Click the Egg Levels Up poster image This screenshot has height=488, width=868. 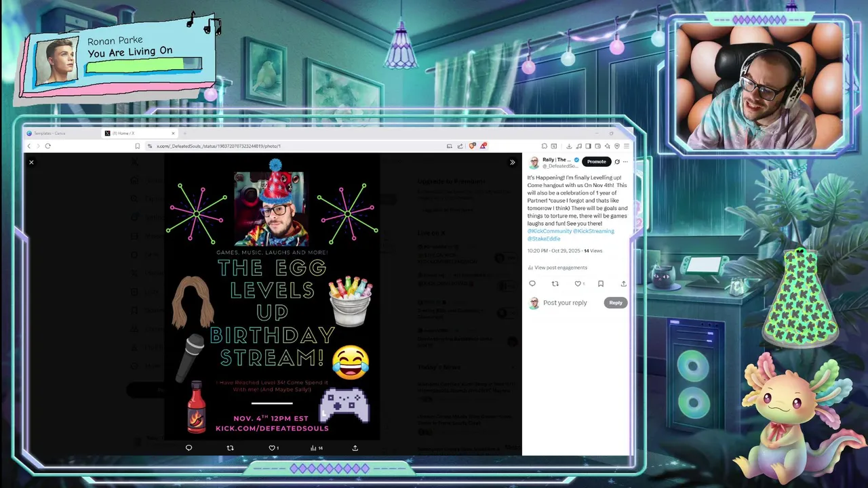pos(272,297)
